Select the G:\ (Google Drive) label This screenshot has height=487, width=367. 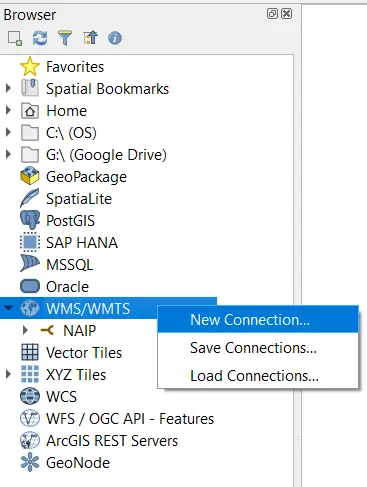click(106, 155)
